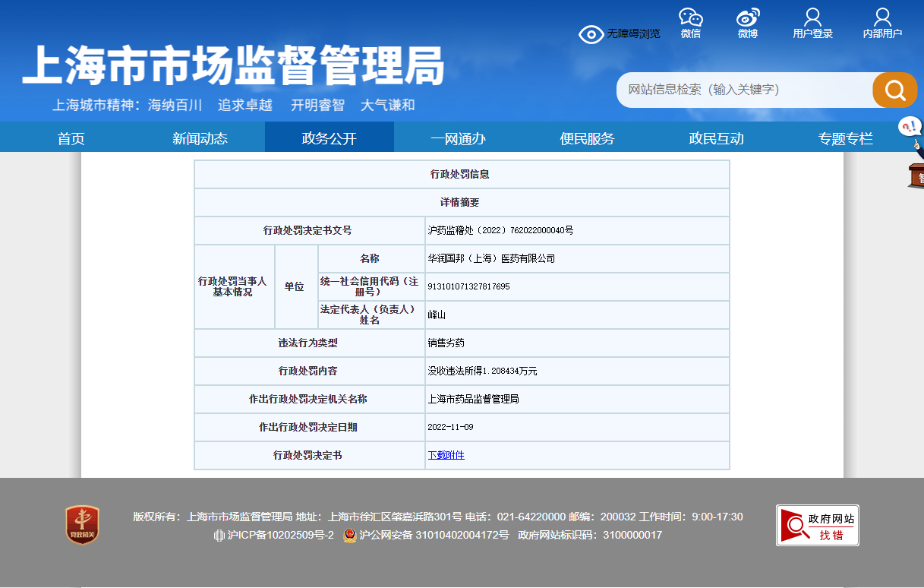Click the 下载附件 download link
924x588 pixels.
point(446,455)
